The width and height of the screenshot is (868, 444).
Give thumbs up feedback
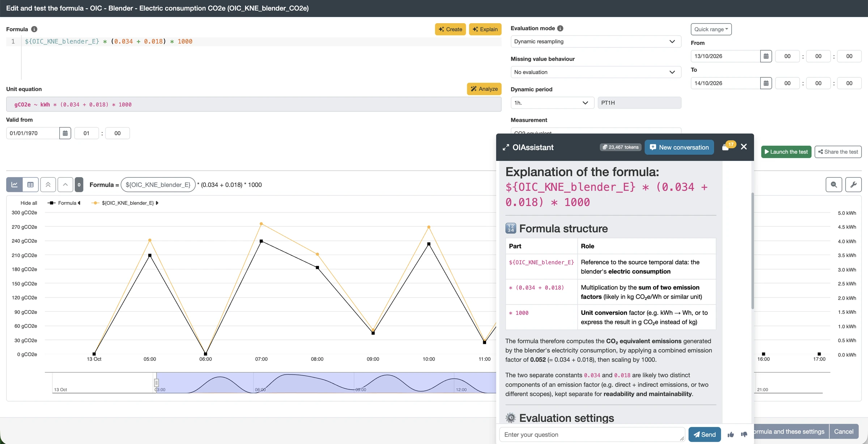[x=731, y=435]
